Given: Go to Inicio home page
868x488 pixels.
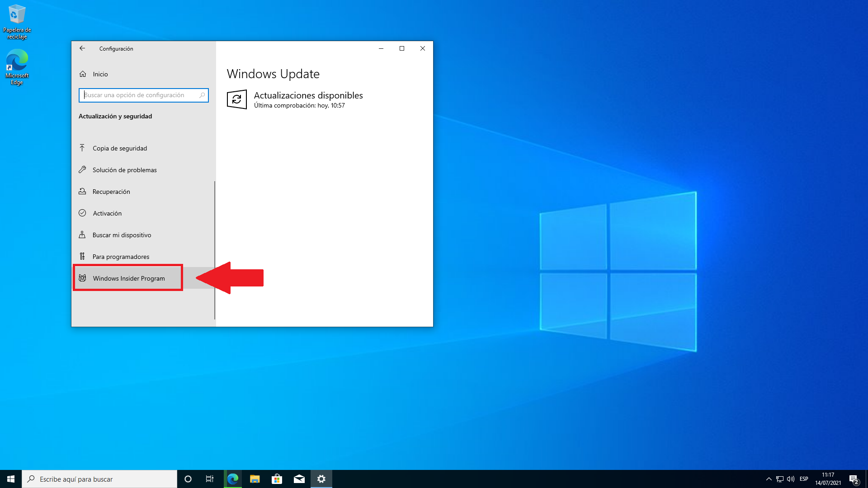Looking at the screenshot, I should point(100,74).
